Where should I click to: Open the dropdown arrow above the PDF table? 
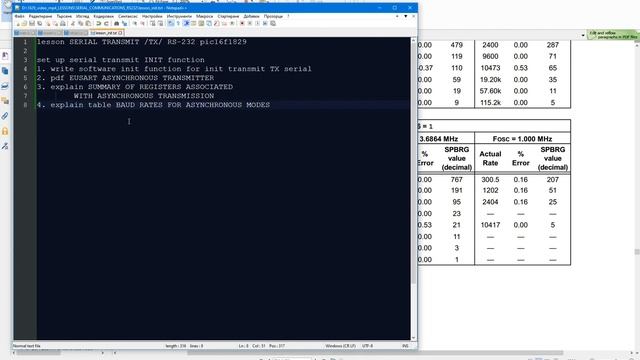[x=583, y=36]
